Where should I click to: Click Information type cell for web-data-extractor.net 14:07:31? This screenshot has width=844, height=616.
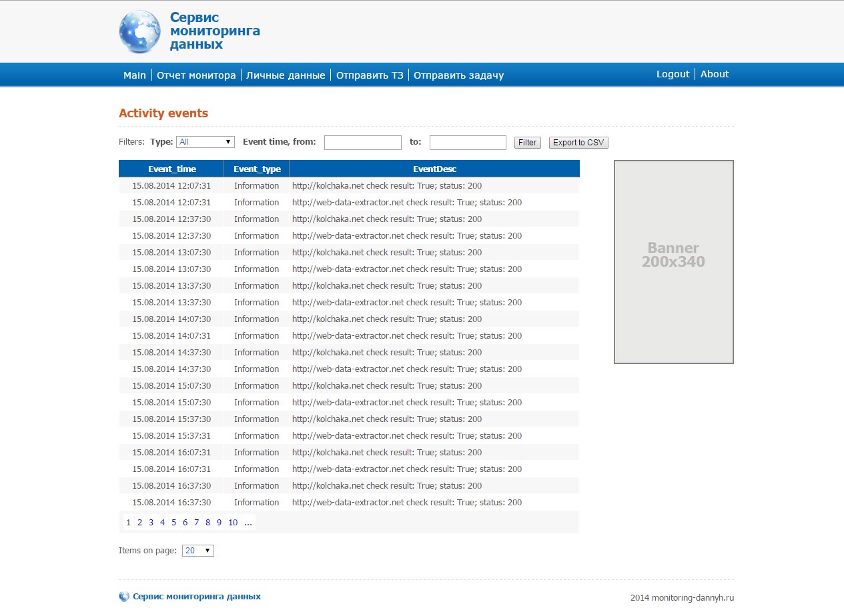click(x=257, y=336)
